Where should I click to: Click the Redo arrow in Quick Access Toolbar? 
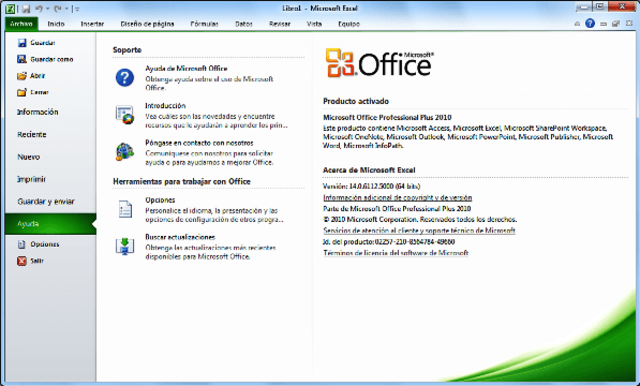(58, 9)
